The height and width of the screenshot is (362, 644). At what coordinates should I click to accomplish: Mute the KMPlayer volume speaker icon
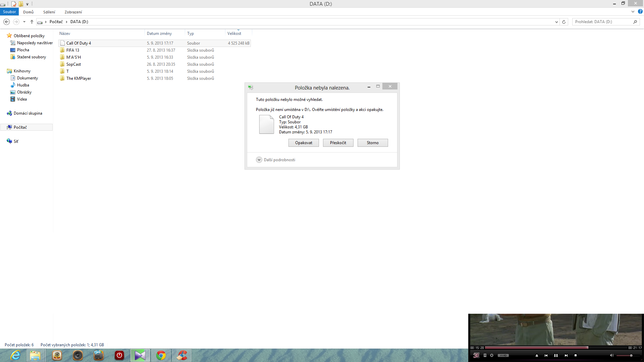point(611,355)
